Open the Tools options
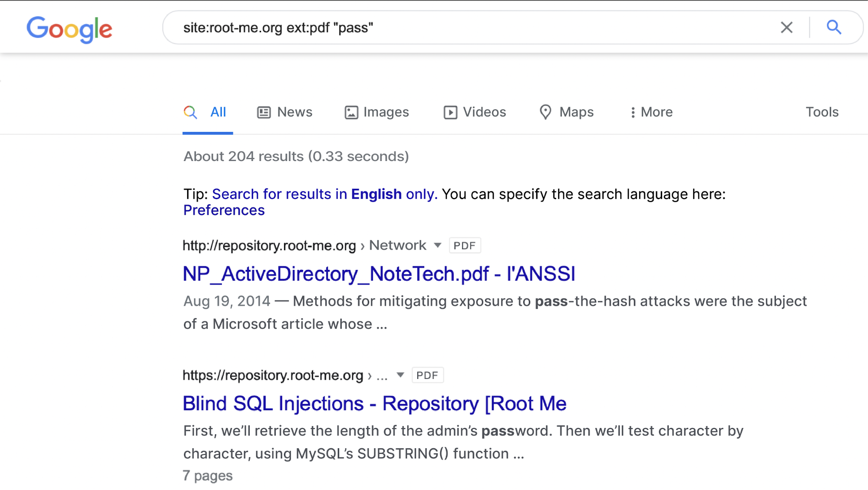 822,112
